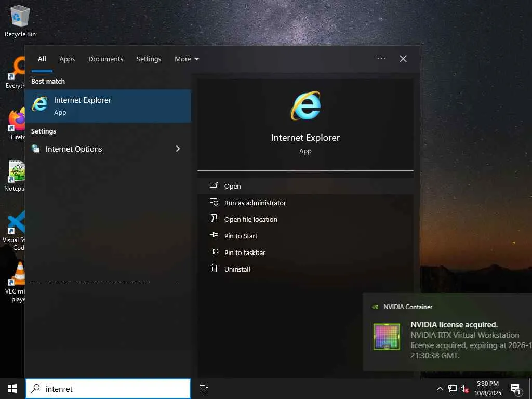532x399 pixels.
Task: Click the magnifier icon in search box
Action: (35, 389)
